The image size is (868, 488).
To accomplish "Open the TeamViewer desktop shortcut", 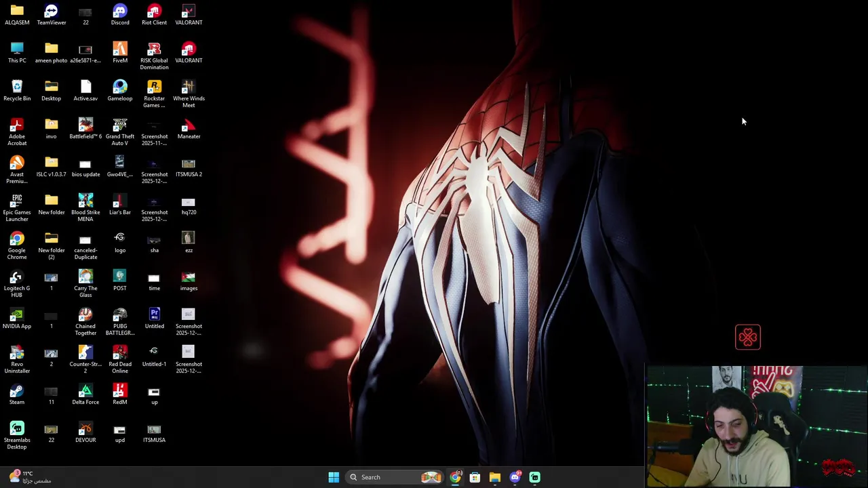I will pos(52,15).
